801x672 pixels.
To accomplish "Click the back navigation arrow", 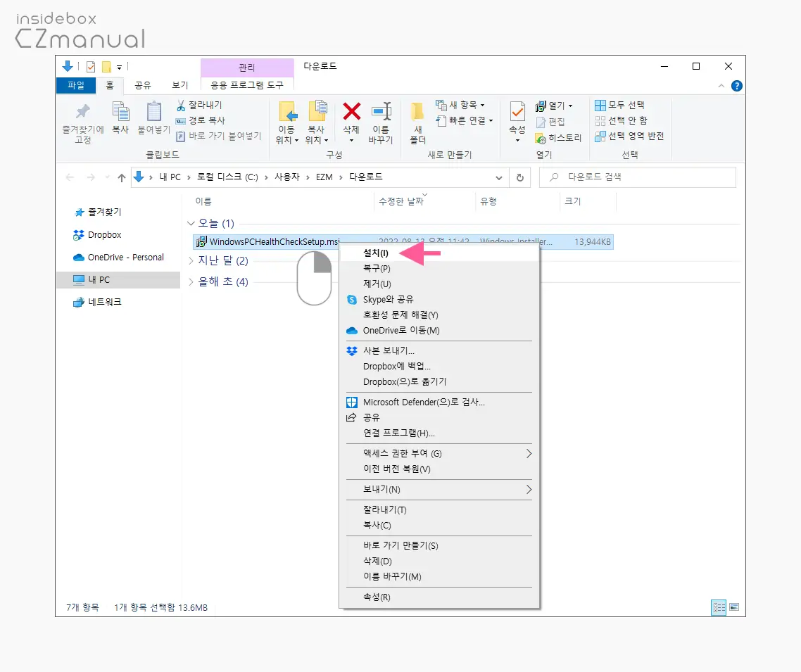I will tap(70, 177).
